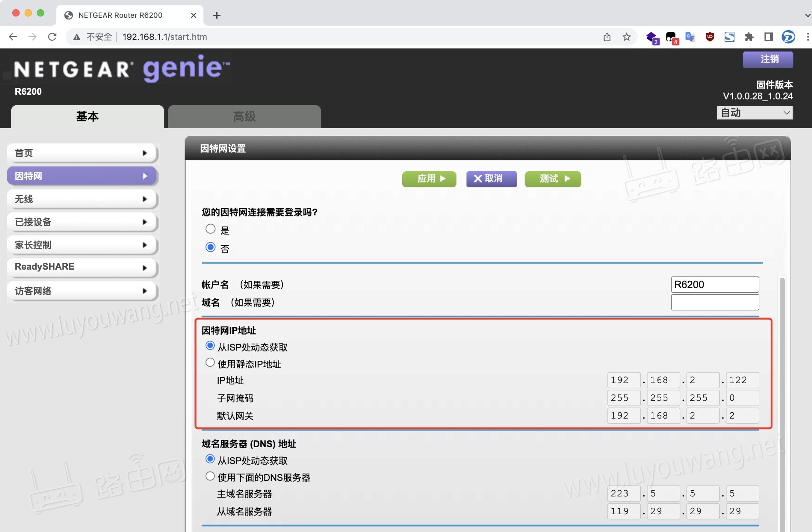
Task: Open the Chrome three-dot menu
Action: point(808,37)
